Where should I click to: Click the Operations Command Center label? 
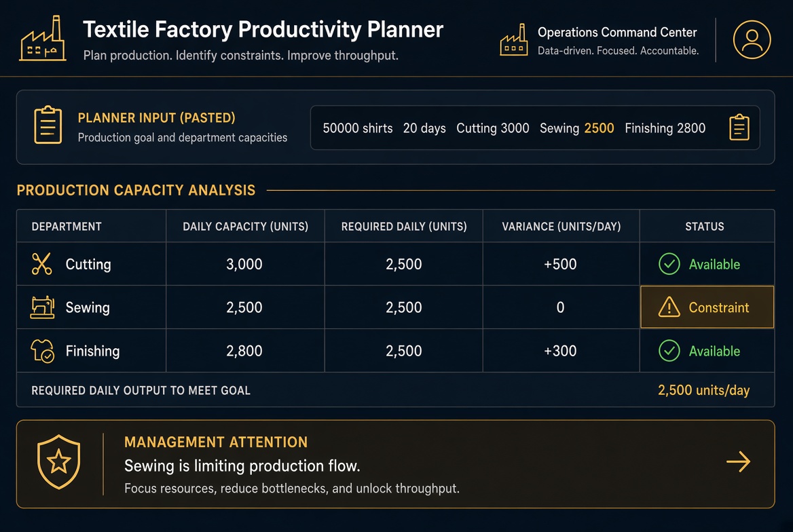tap(617, 33)
